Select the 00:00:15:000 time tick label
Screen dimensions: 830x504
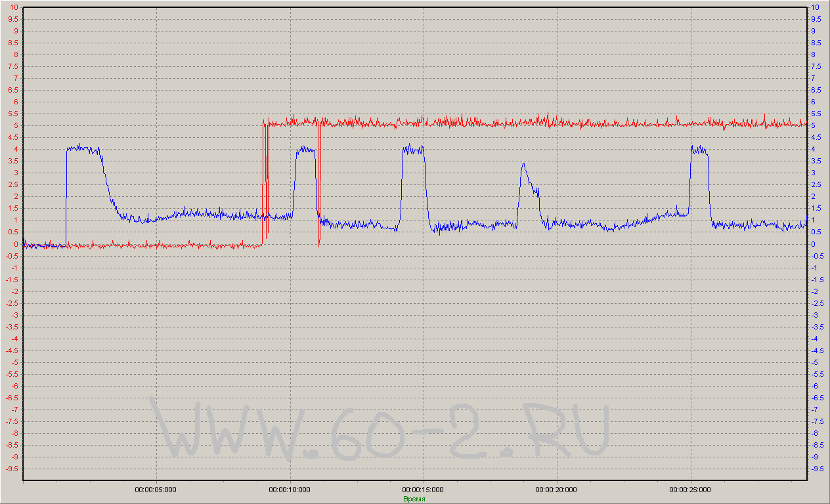[x=423, y=490]
